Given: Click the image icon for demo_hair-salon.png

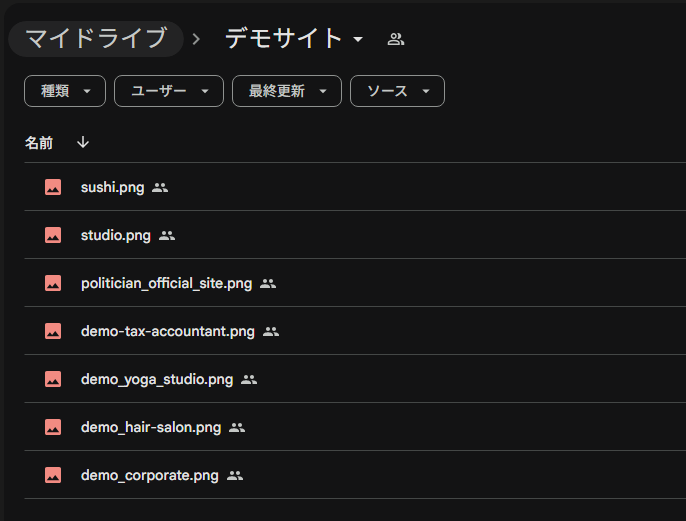Looking at the screenshot, I should click(53, 427).
